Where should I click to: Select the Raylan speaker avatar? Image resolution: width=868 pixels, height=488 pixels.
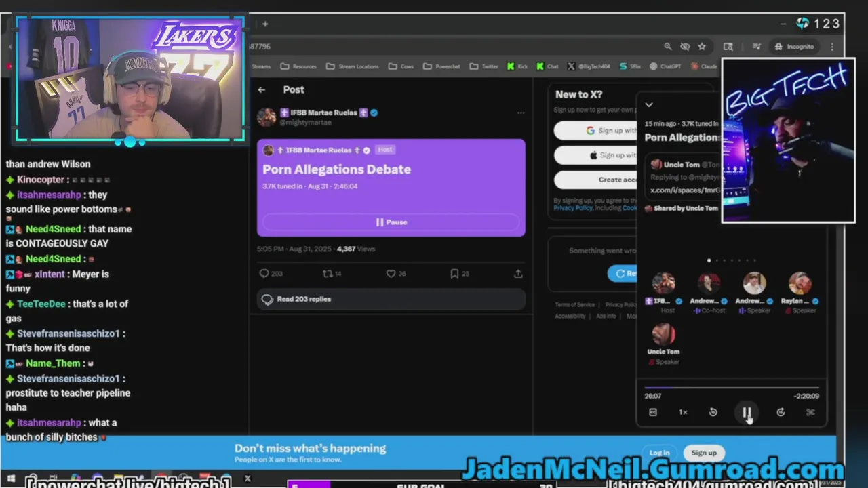(x=800, y=283)
